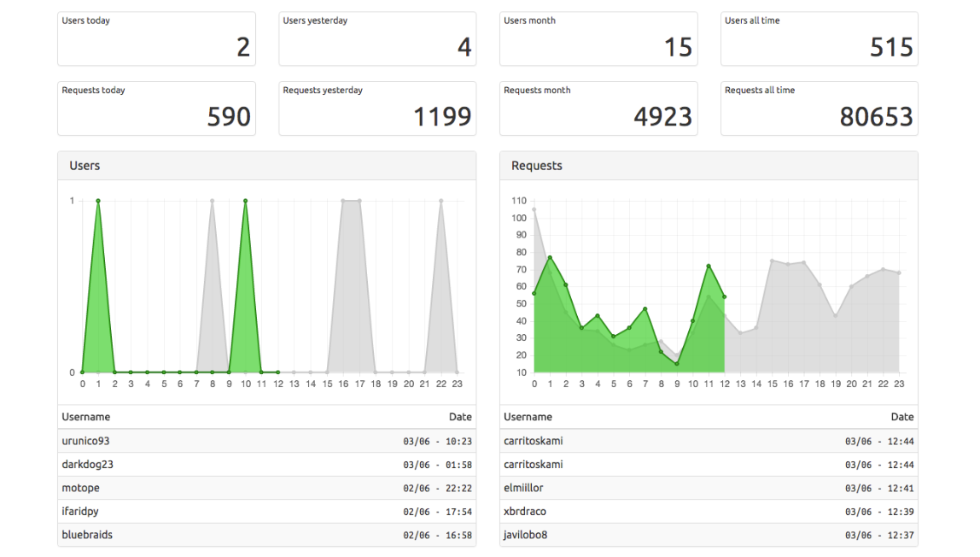The image size is (980, 557).
Task: Click the Users today stat card
Action: [156, 38]
